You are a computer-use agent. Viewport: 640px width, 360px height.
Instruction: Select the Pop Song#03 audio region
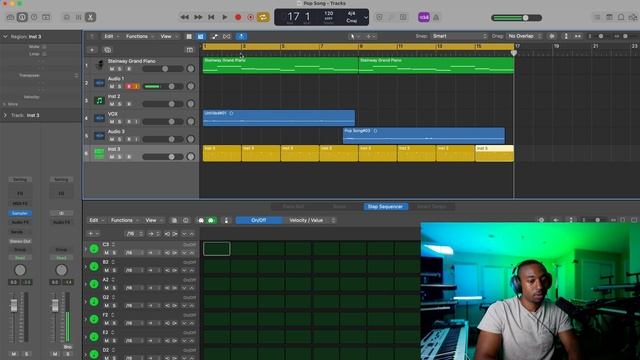click(424, 136)
